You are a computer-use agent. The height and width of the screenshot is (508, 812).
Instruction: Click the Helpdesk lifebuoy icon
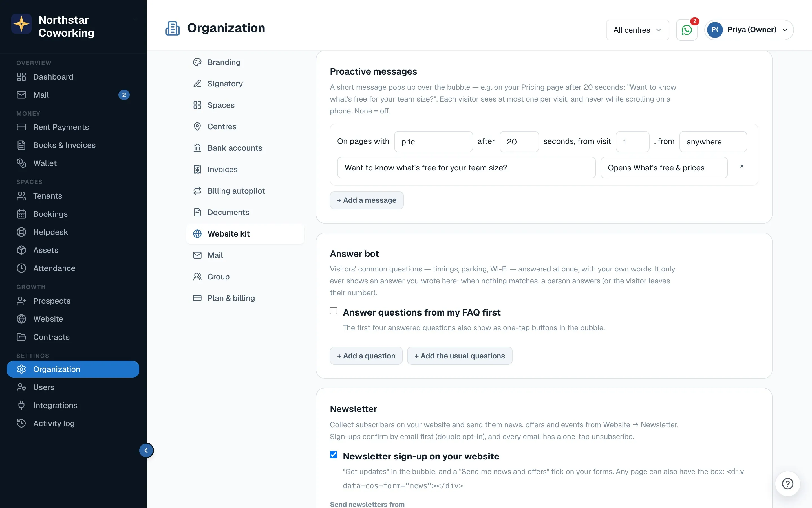tap(21, 232)
